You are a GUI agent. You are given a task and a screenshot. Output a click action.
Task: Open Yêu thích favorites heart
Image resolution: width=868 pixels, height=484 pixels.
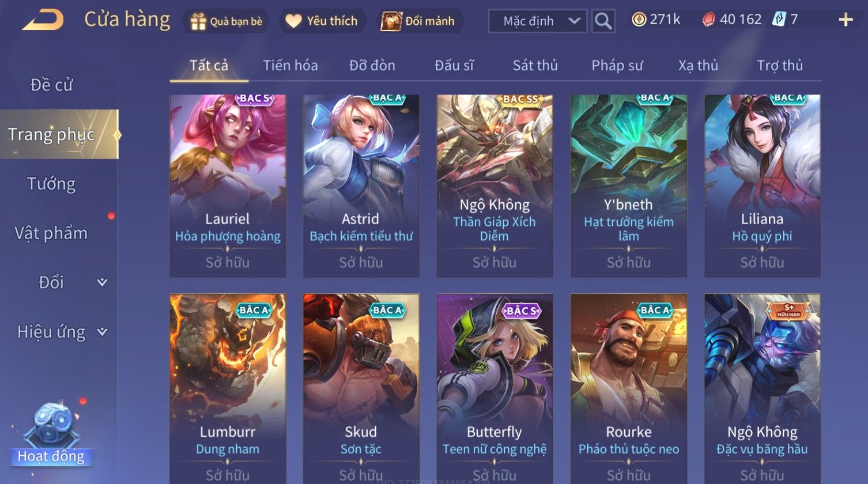coord(322,21)
